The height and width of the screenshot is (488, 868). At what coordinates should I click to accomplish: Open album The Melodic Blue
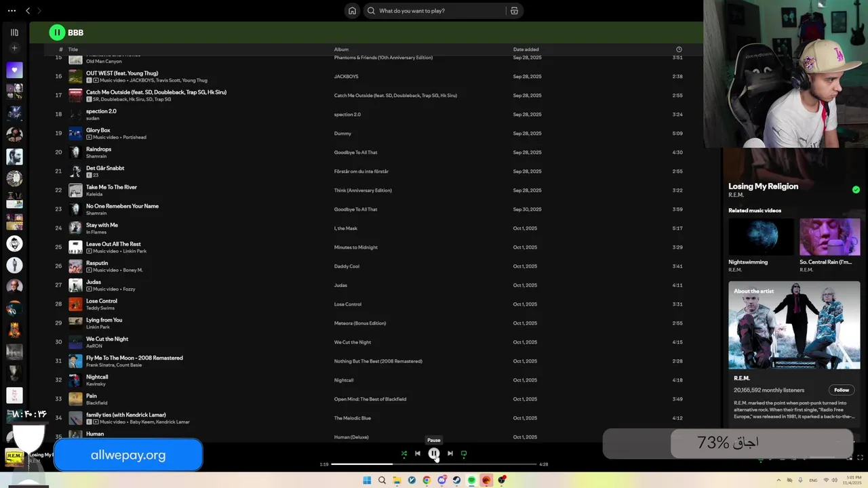353,418
